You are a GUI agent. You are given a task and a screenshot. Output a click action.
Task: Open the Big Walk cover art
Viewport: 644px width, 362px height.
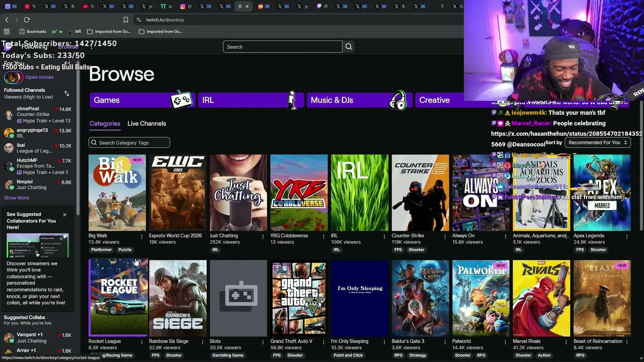pos(117,193)
